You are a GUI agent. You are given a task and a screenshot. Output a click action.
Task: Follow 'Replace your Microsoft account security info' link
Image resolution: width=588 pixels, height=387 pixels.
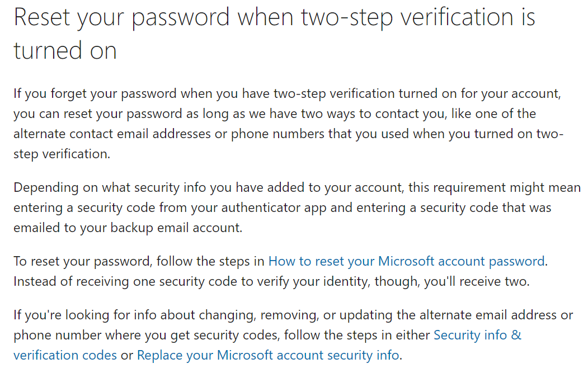268,355
